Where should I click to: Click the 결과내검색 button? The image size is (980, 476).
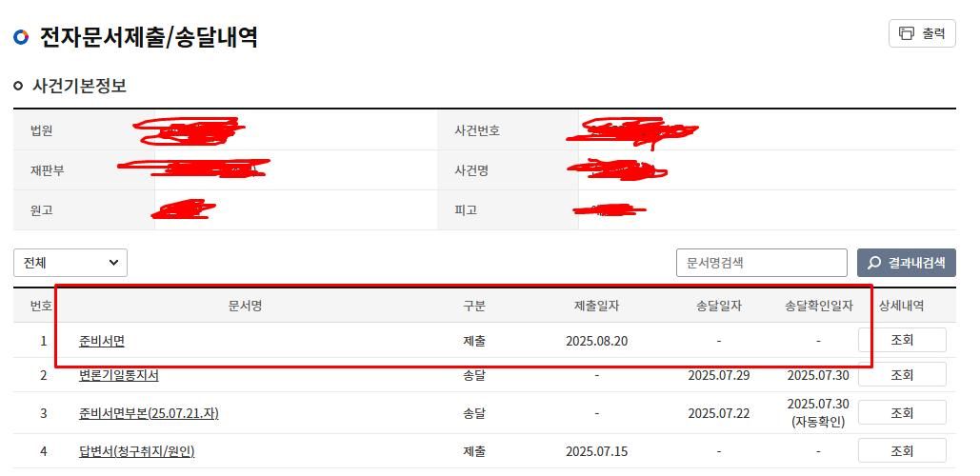(x=906, y=263)
